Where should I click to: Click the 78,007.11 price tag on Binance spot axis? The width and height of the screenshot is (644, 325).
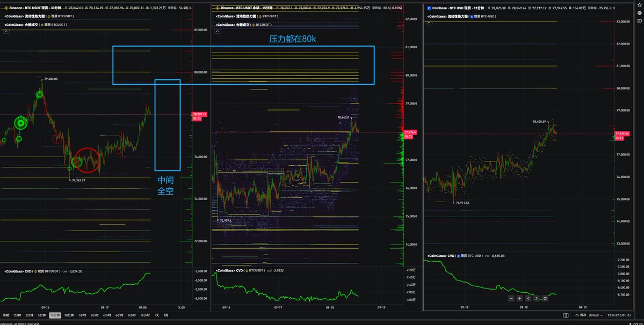(200, 114)
